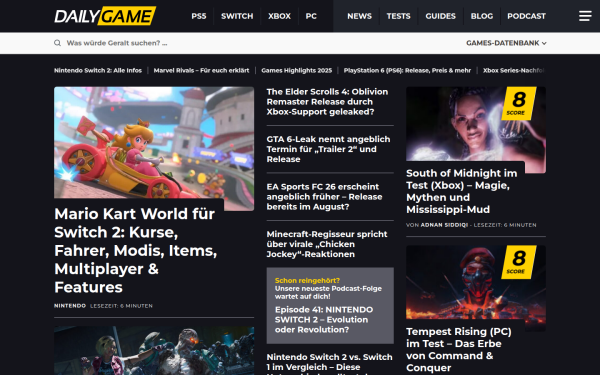Open the Podcast navigation tab
This screenshot has height=375, width=600.
point(526,16)
